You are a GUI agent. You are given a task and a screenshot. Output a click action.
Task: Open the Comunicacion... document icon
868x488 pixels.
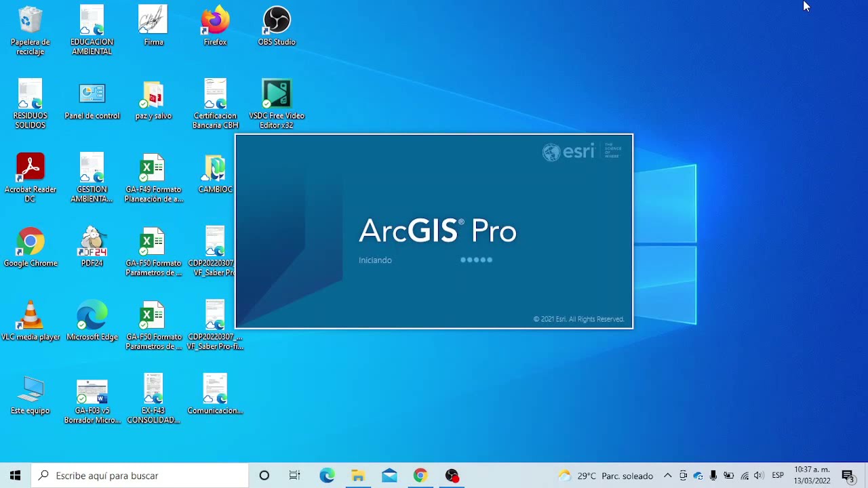215,395
